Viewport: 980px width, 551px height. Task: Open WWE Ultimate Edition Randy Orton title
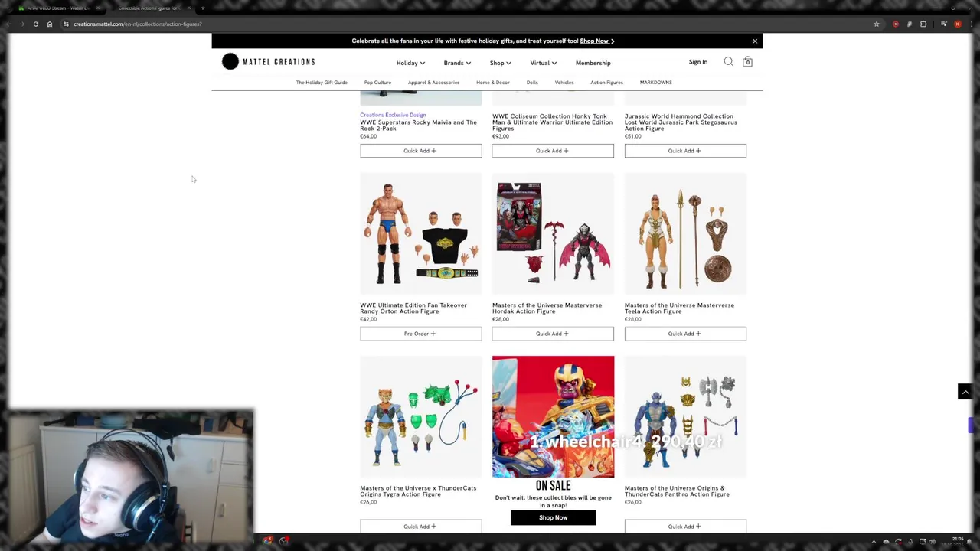413,308
